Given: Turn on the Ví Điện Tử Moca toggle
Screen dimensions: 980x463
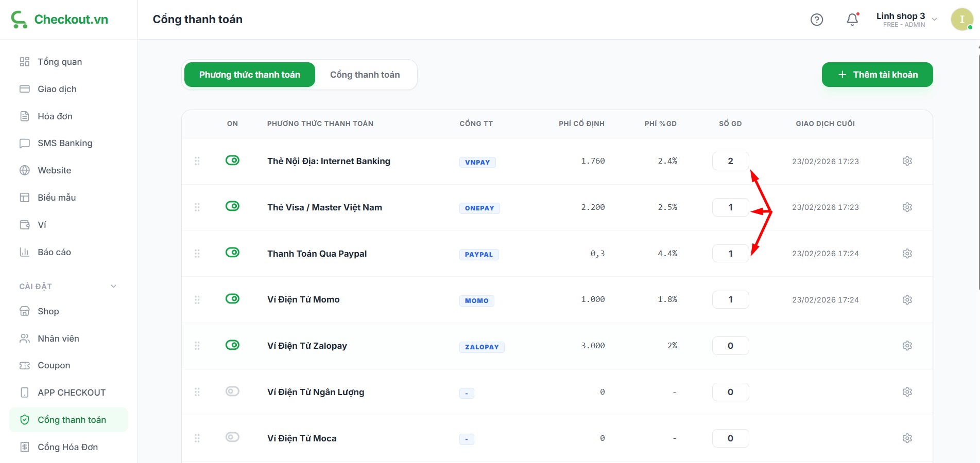Looking at the screenshot, I should [232, 437].
